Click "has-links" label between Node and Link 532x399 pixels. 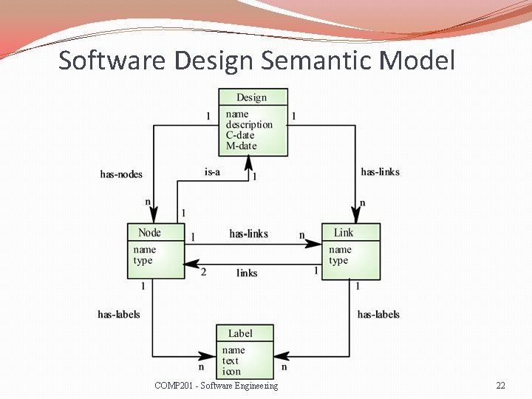click(249, 233)
